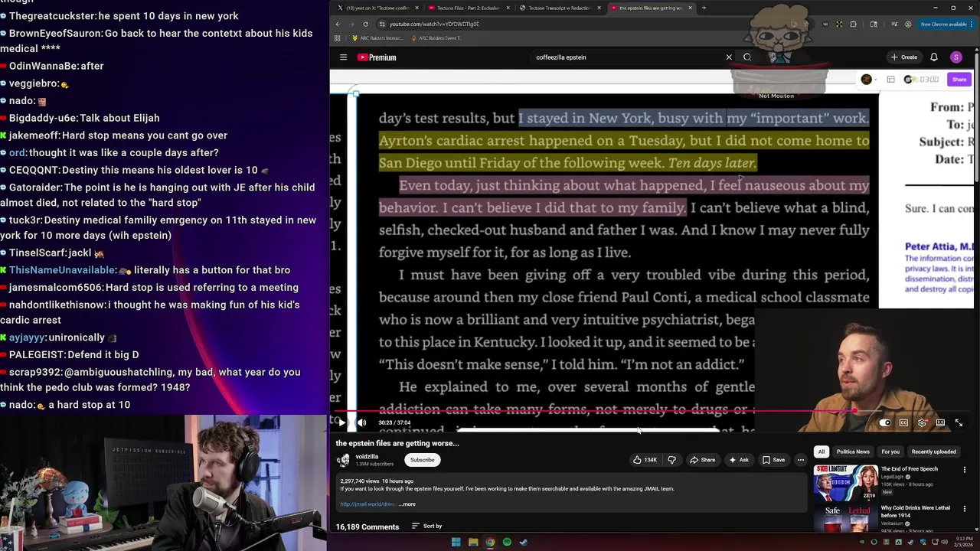Select the For you chip

tap(890, 452)
